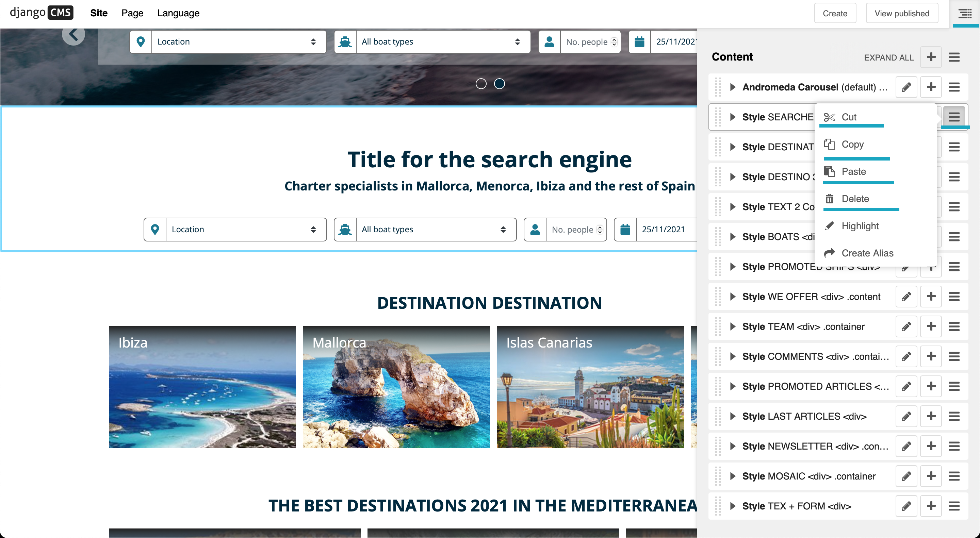
Task: Open the Content placeholder settings menu
Action: [x=954, y=57]
